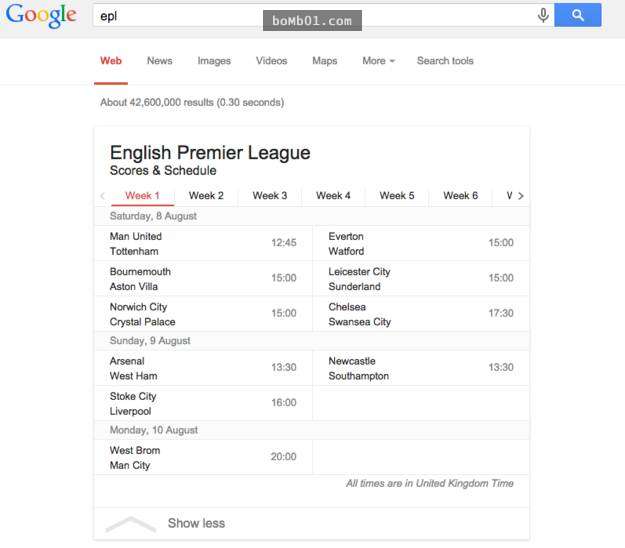The width and height of the screenshot is (625, 548).
Task: Click the Bournemouth team name
Action: tap(140, 272)
